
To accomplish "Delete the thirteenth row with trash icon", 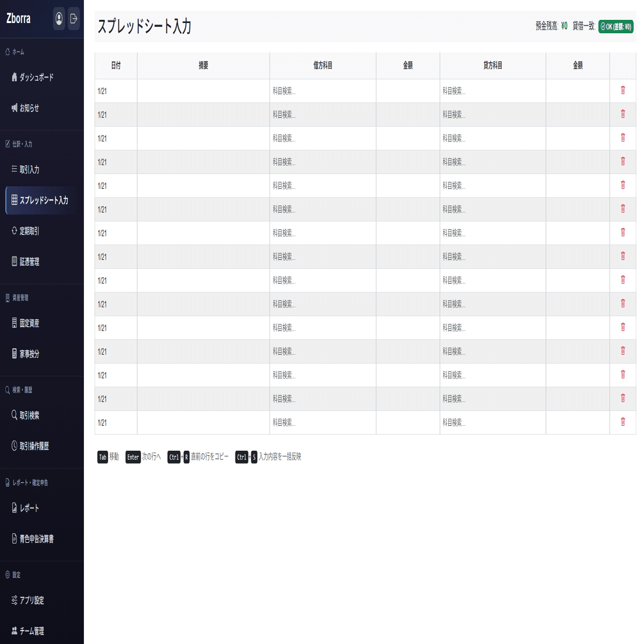I will tap(623, 374).
